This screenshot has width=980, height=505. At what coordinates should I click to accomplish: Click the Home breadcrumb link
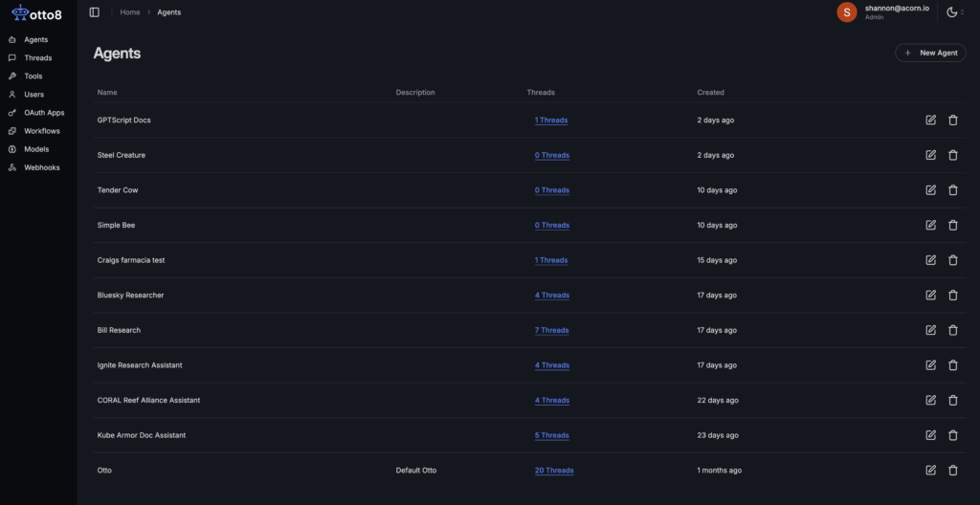(130, 12)
